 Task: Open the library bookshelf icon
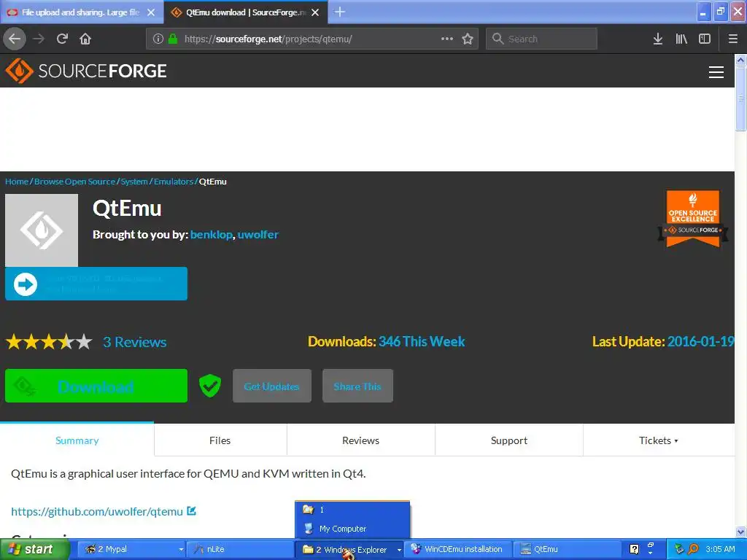[x=681, y=39]
